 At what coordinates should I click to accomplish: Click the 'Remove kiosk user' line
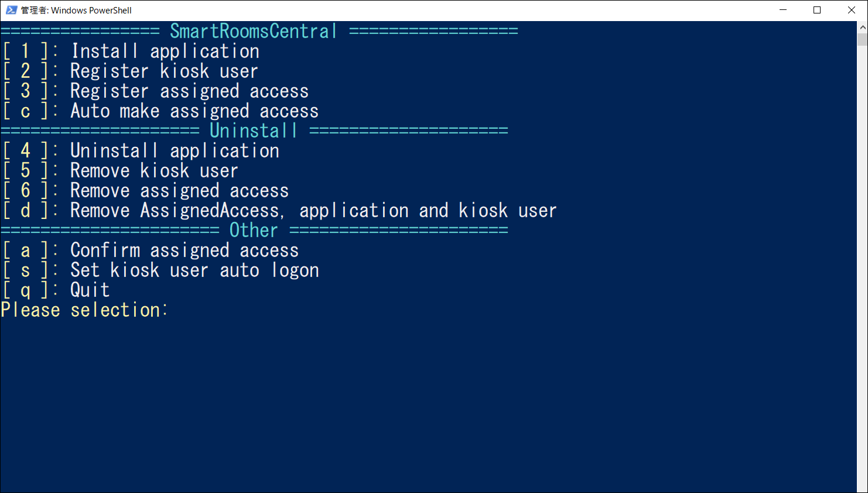coord(153,171)
